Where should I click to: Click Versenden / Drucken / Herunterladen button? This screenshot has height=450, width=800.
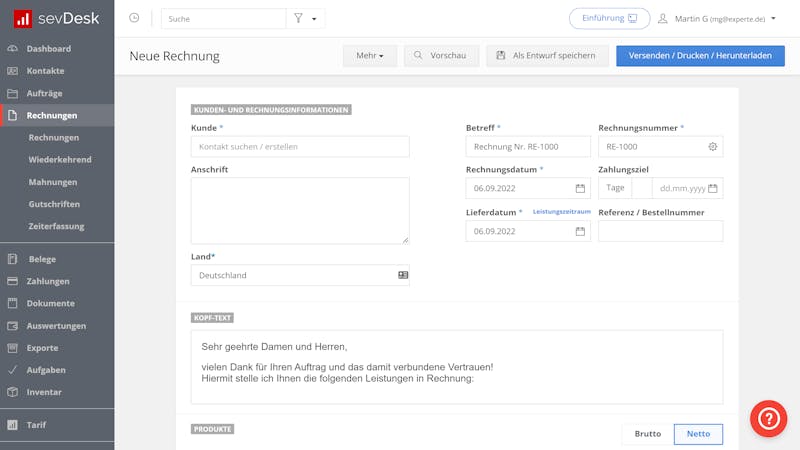[x=700, y=56]
